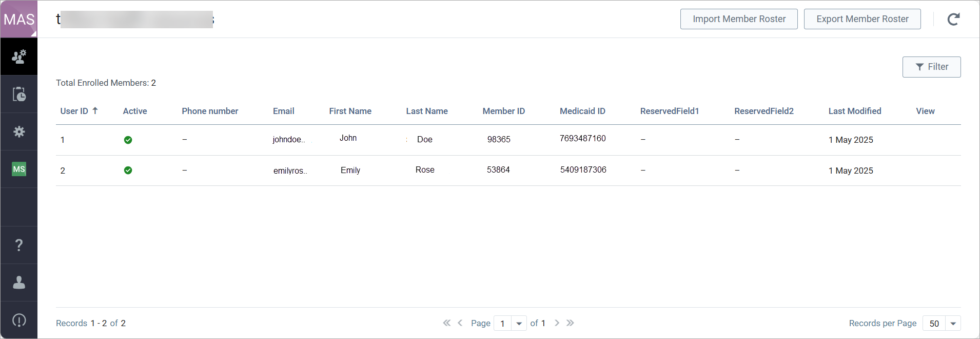980x339 pixels.
Task: Open the member management sidebar icon
Action: click(19, 56)
